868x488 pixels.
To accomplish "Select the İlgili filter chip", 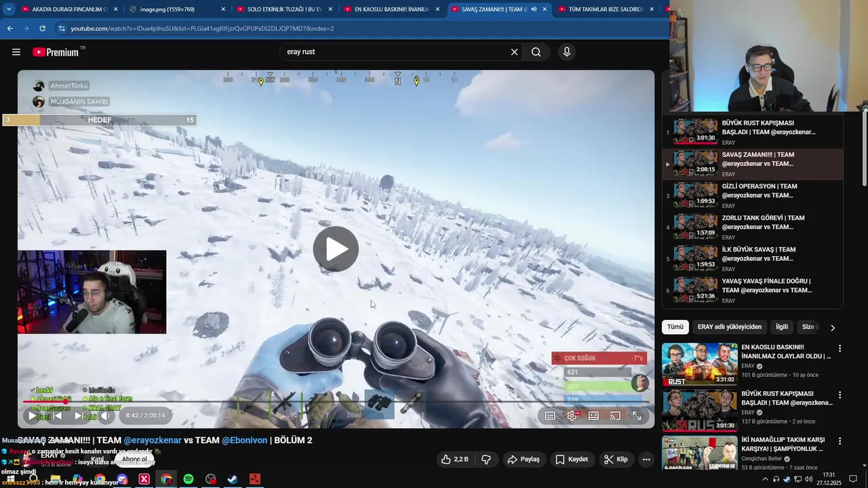I will point(782,327).
